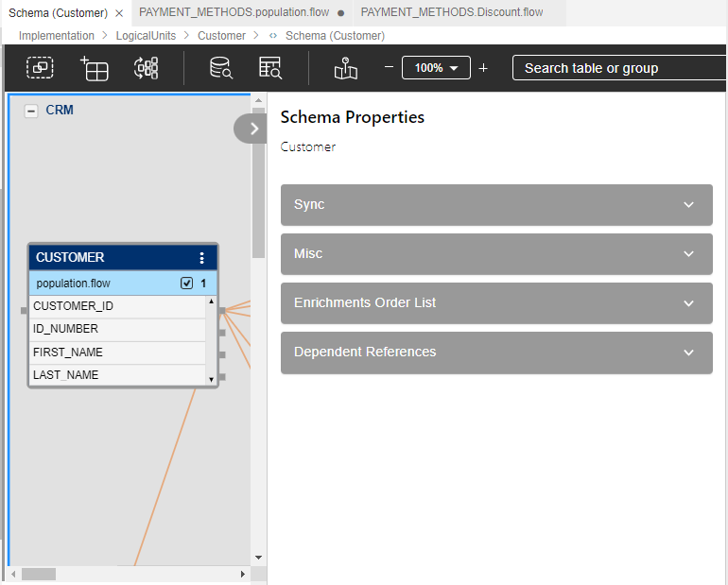Image resolution: width=728 pixels, height=585 pixels.
Task: Zoom in with the plus icon
Action: coord(483,68)
